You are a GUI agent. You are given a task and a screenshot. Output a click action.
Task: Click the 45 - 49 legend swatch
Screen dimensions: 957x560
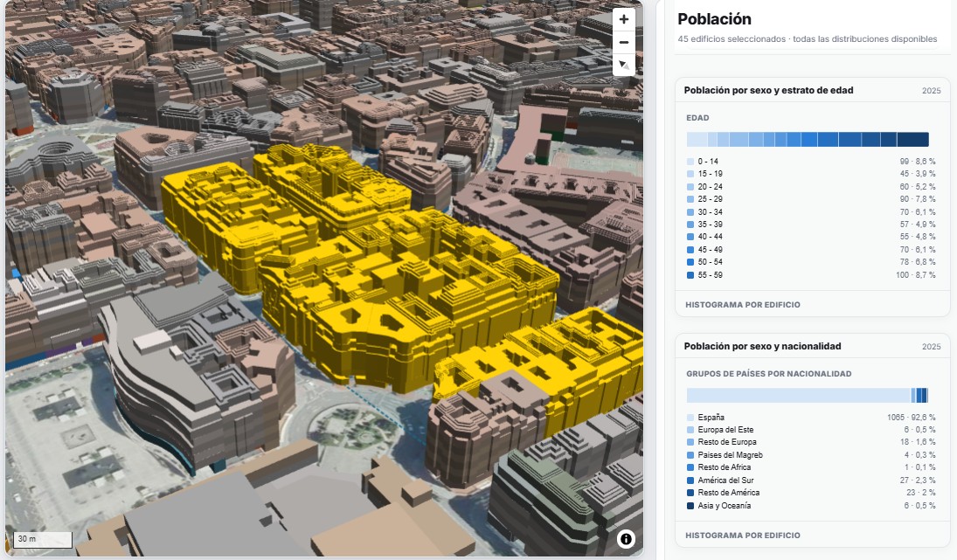pyautogui.click(x=690, y=250)
